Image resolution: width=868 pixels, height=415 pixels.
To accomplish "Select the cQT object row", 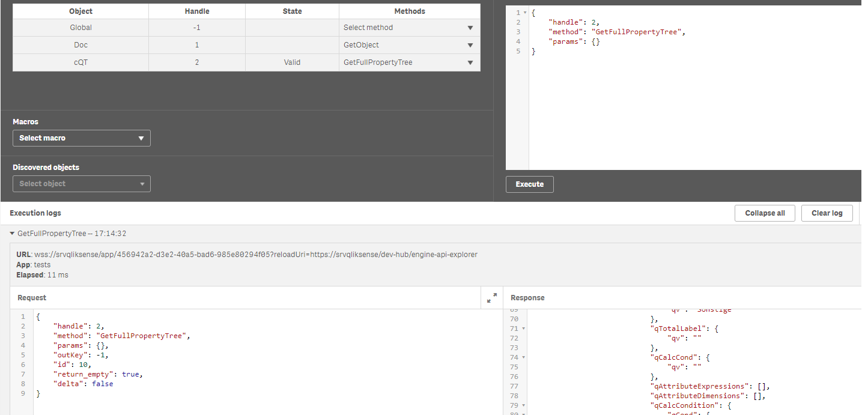I will point(80,62).
